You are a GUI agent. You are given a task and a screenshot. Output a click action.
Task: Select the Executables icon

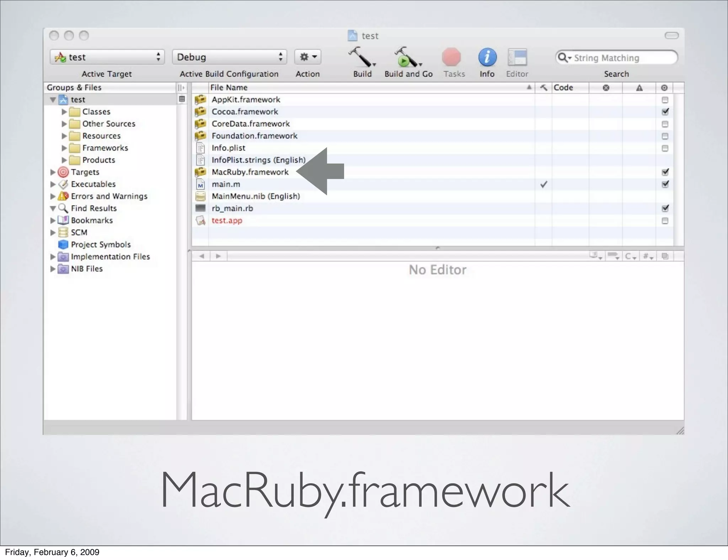pos(63,184)
